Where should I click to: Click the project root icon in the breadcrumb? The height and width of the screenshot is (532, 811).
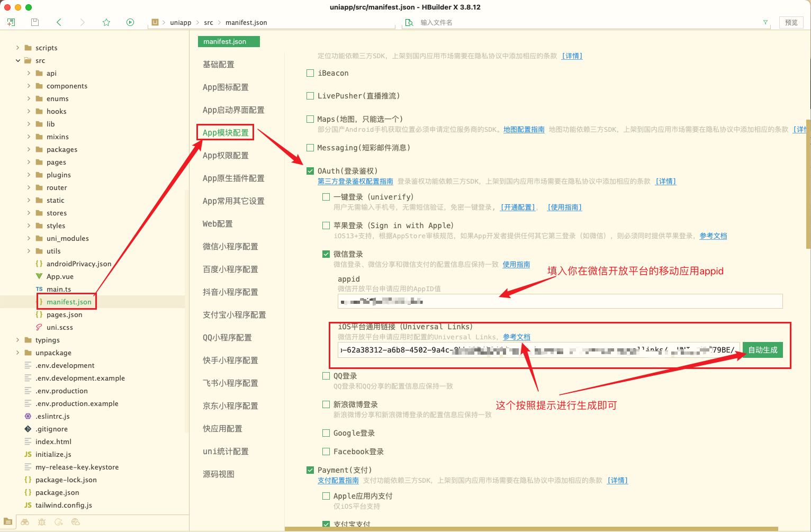pyautogui.click(x=155, y=22)
